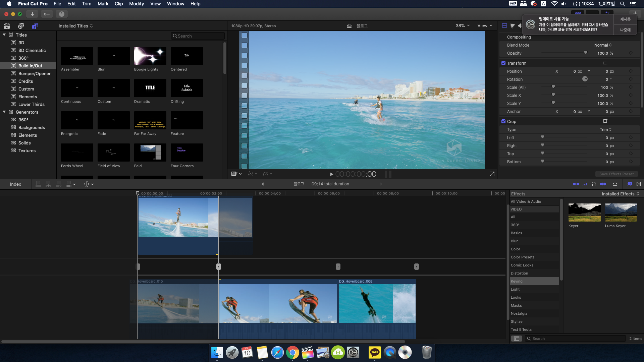The image size is (644, 362).
Task: Click the titles browser Search field
Action: tap(198, 36)
